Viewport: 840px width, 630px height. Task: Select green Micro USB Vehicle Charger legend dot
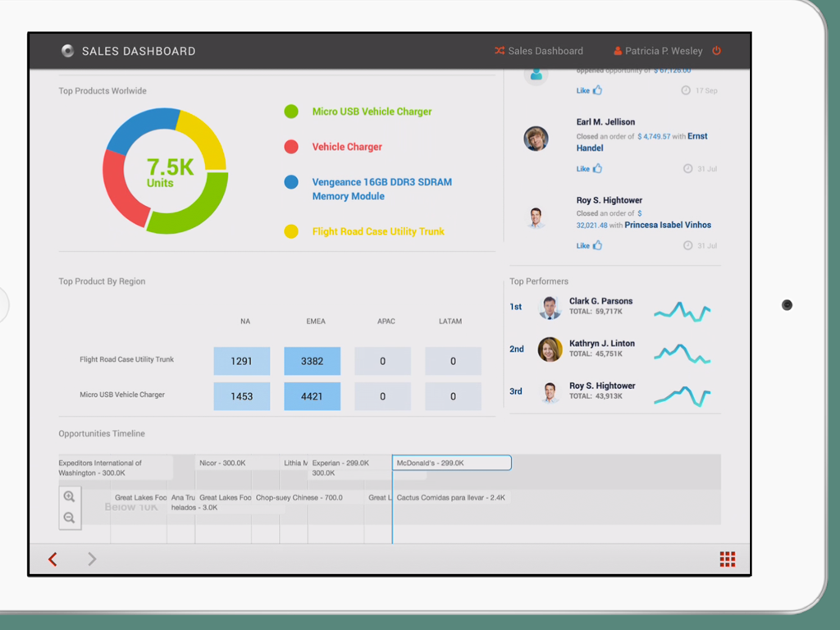pos(291,112)
